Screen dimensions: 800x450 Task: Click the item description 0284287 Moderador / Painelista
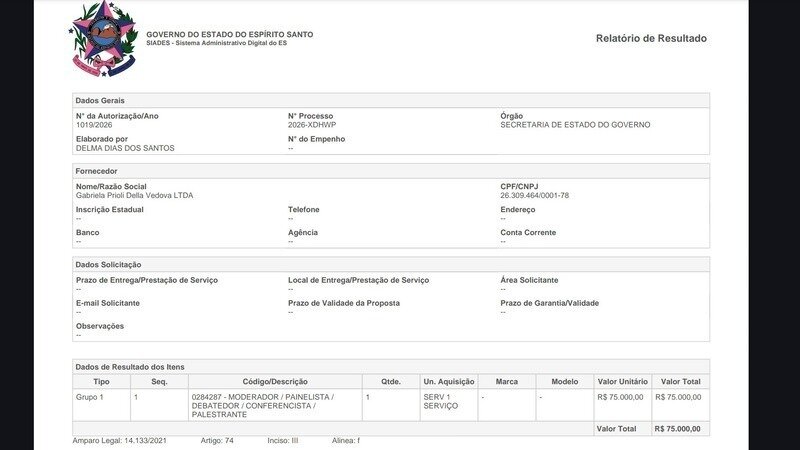(262, 405)
